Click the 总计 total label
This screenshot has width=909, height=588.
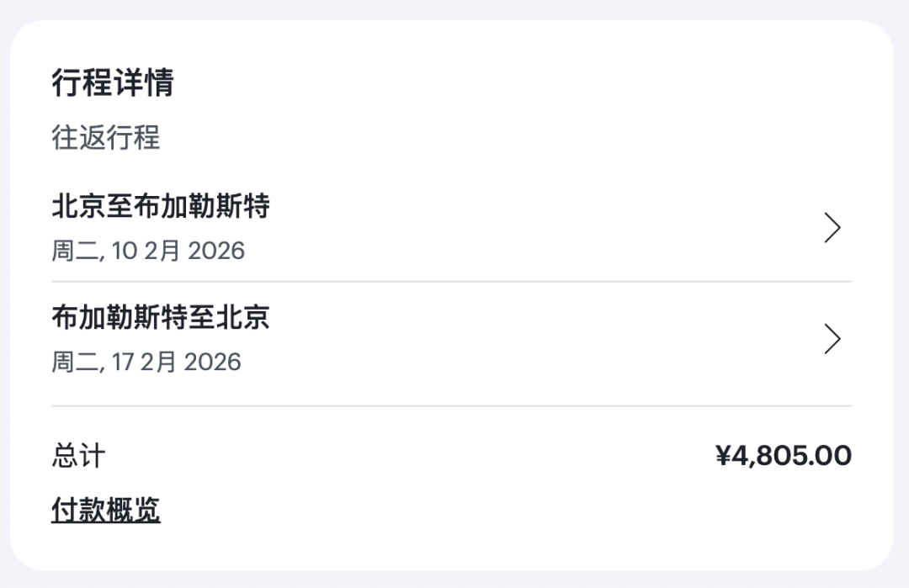pos(79,455)
